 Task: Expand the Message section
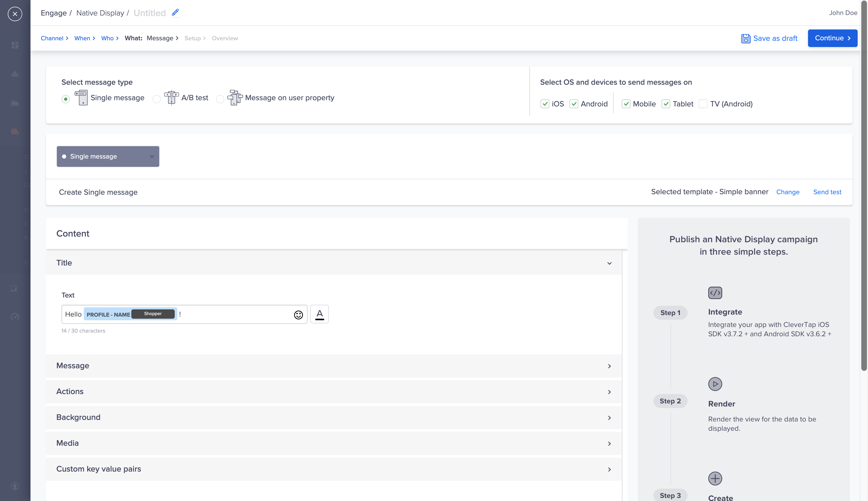(334, 366)
